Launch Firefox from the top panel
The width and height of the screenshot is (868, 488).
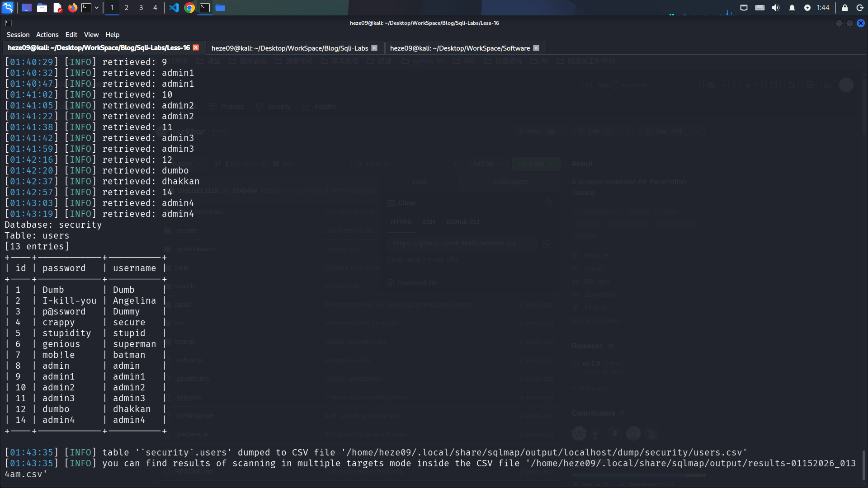coord(72,8)
